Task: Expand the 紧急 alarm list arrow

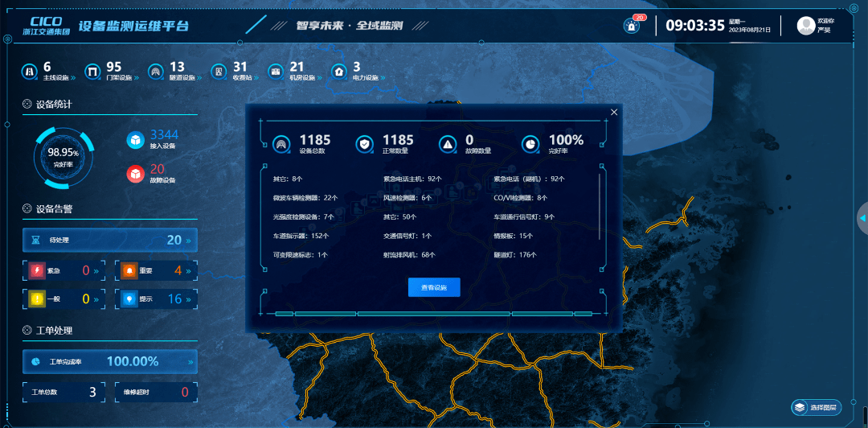Action: [96, 271]
